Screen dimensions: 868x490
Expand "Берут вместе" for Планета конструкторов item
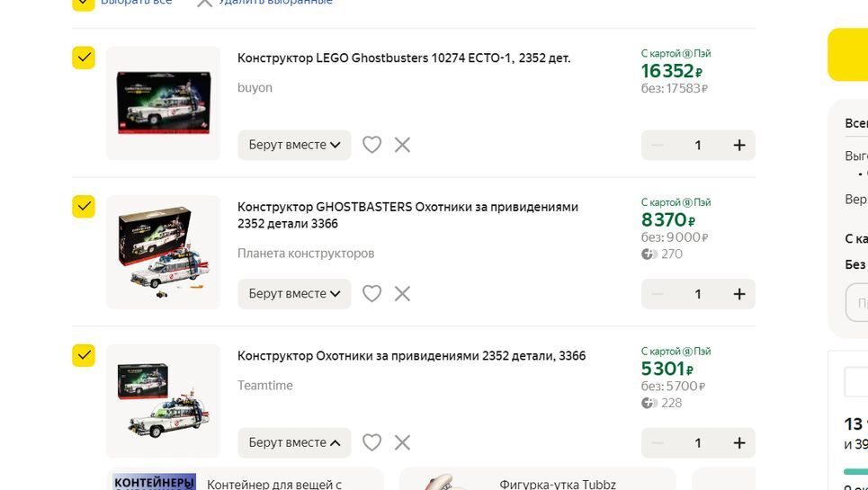tap(294, 294)
